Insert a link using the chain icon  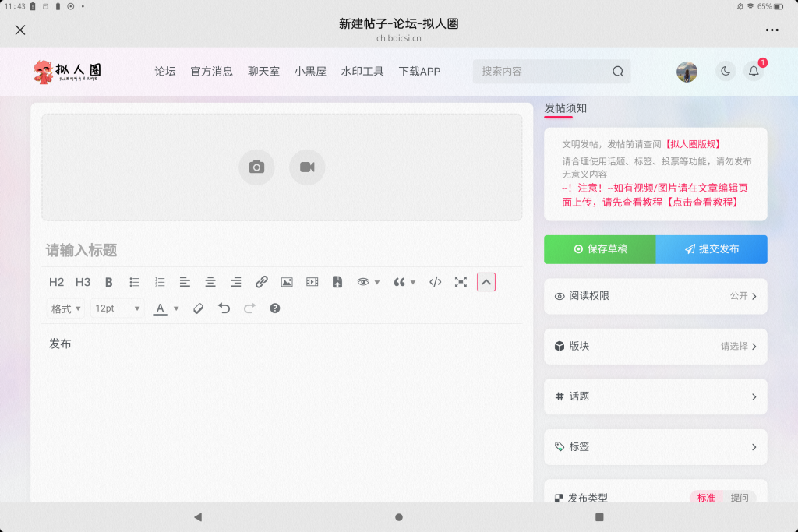point(262,282)
